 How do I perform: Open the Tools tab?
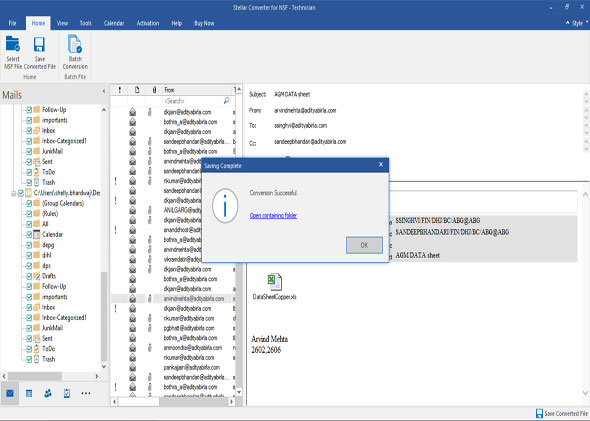85,23
